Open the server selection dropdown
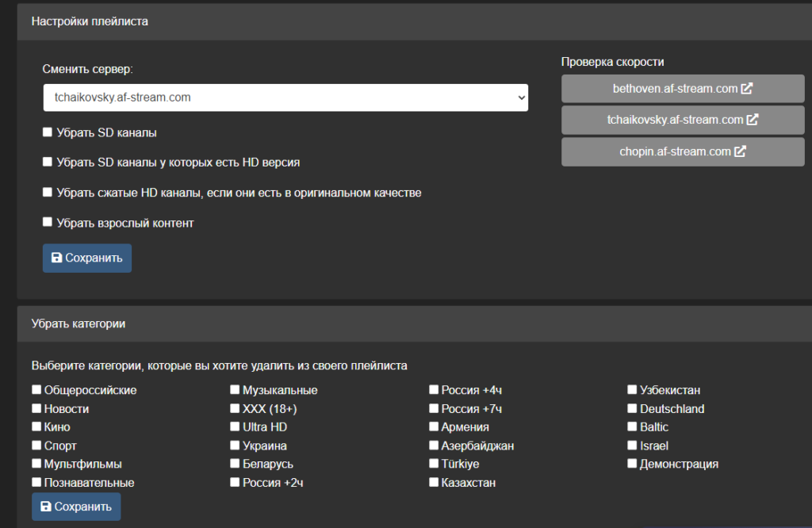Viewport: 812px width, 528px height. tap(285, 98)
